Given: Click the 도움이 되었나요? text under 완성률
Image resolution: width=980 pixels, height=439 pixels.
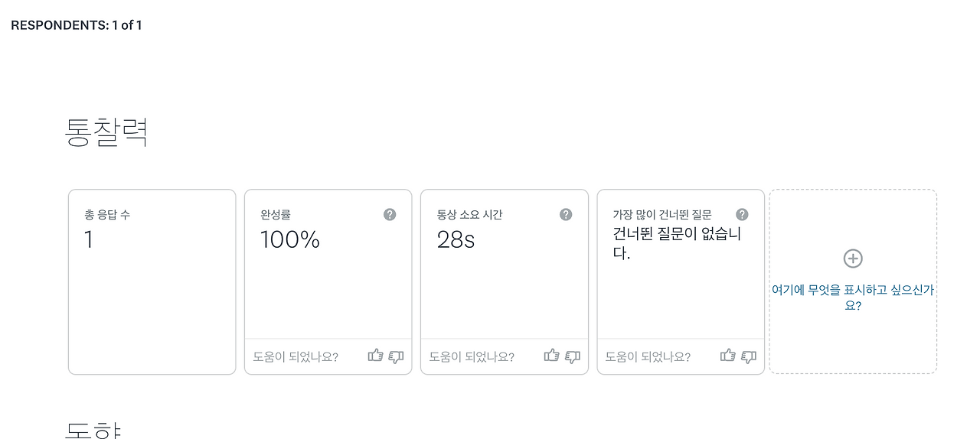Looking at the screenshot, I should pos(296,356).
